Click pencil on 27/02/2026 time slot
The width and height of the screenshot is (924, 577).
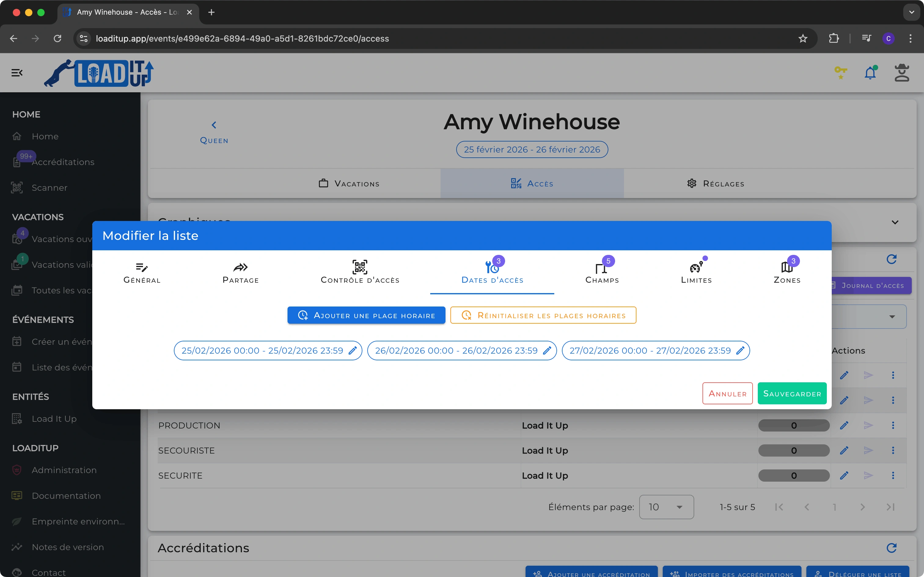740,350
